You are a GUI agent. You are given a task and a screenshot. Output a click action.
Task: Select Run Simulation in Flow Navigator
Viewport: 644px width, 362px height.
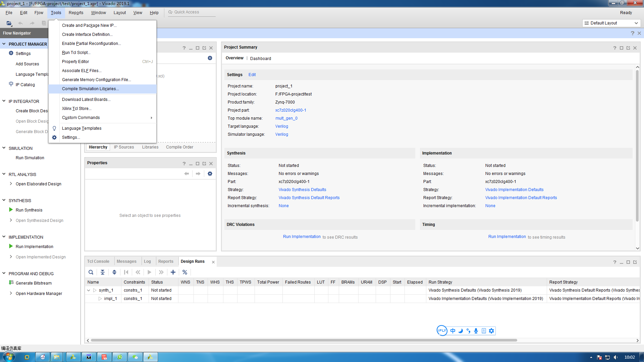pyautogui.click(x=30, y=157)
